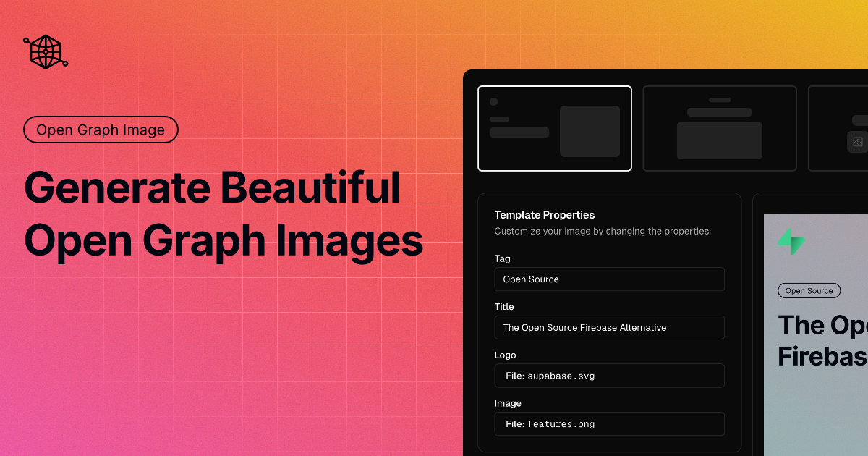Select the centered-text template thumbnail
Viewport: 868px width, 456px height.
pyautogui.click(x=719, y=128)
